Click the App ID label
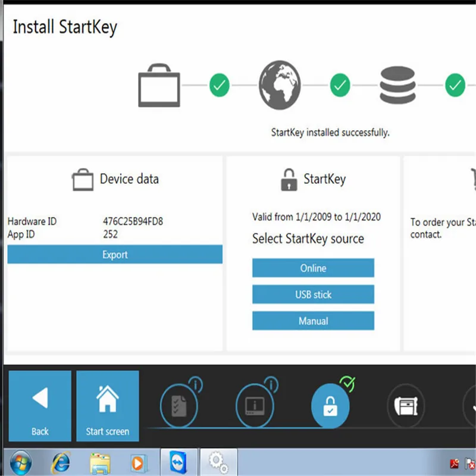 coord(21,234)
